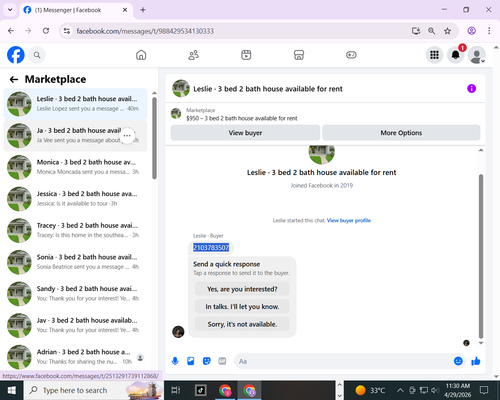This screenshot has width=500, height=400.
Task: Send quick reply In talks. I'll let you know.
Action: 242,307
